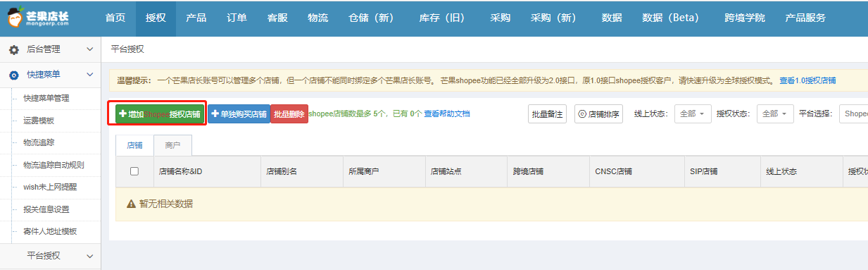Open the 线上状态 全部 dropdown
868x270 pixels.
(x=693, y=113)
